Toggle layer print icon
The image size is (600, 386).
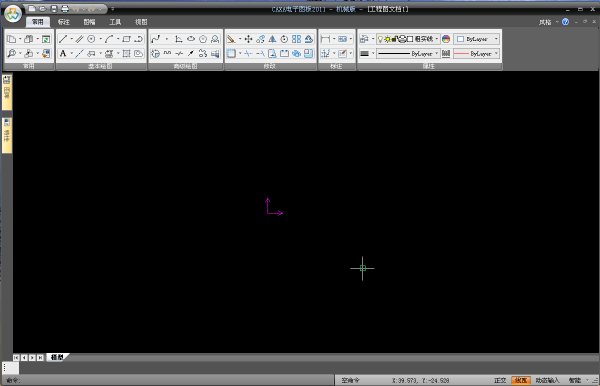[402, 39]
